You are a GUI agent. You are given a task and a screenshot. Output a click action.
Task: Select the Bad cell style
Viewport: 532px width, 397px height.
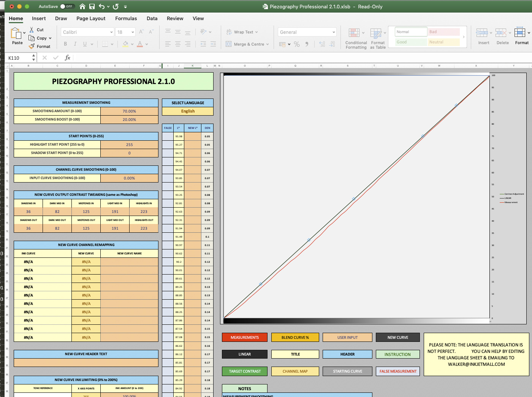[x=444, y=32]
